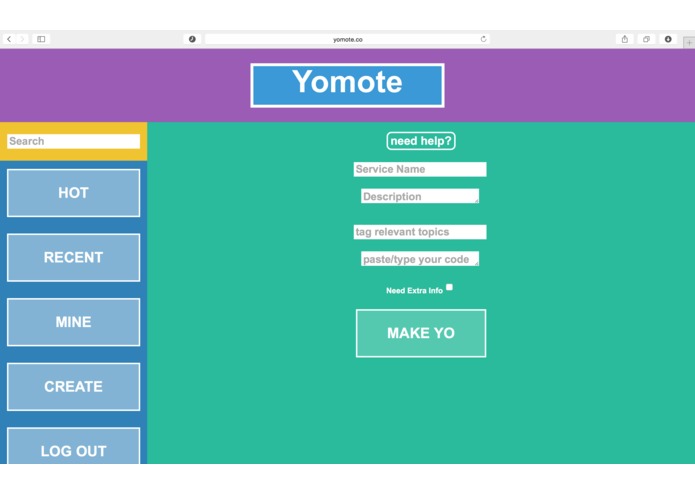Click the need help? button
The height and width of the screenshot is (494, 695).
click(x=421, y=141)
